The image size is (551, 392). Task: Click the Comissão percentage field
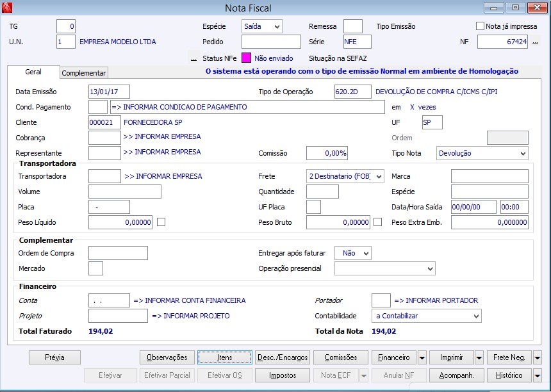(x=327, y=153)
